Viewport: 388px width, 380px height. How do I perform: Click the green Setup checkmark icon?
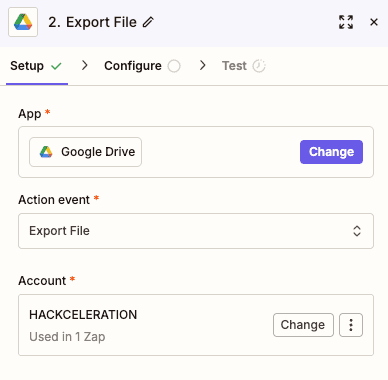point(56,66)
